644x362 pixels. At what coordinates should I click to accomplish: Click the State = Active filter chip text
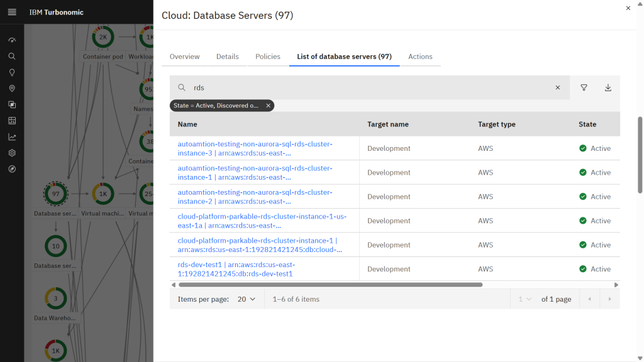(x=216, y=106)
